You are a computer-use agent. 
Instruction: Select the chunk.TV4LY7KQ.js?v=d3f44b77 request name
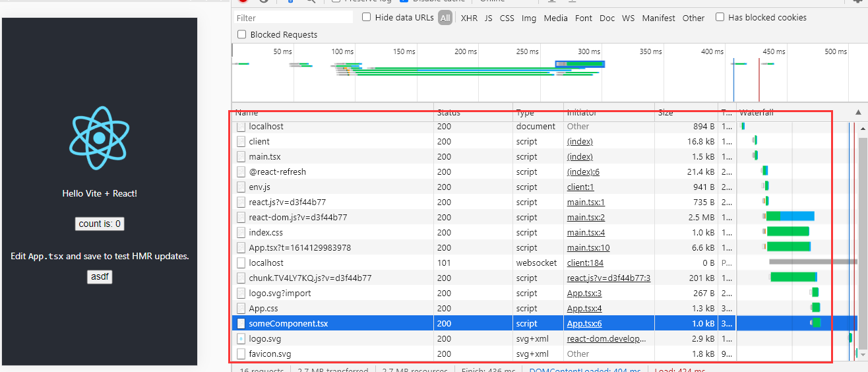[x=310, y=278]
